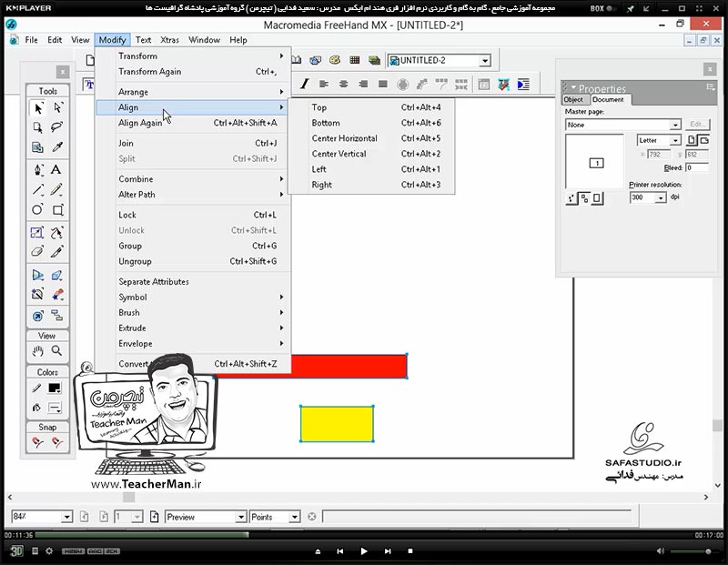Click the stroke color pencil icon

[36, 388]
